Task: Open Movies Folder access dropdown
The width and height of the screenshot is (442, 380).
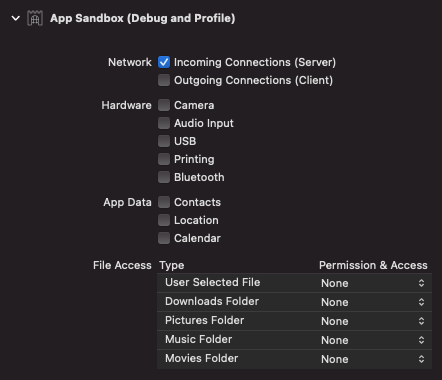Action: pos(373,359)
